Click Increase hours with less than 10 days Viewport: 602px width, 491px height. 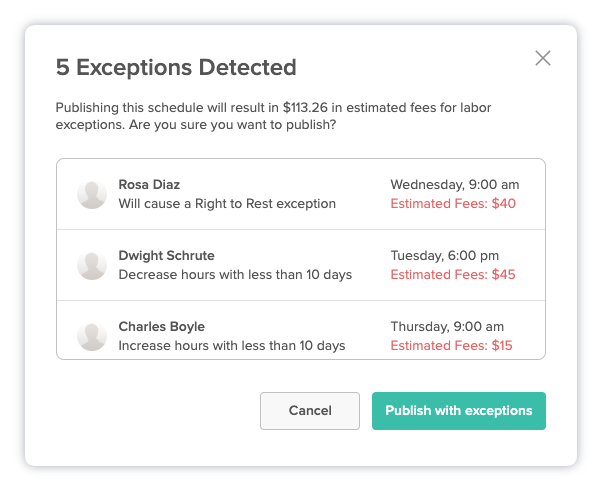pos(232,346)
